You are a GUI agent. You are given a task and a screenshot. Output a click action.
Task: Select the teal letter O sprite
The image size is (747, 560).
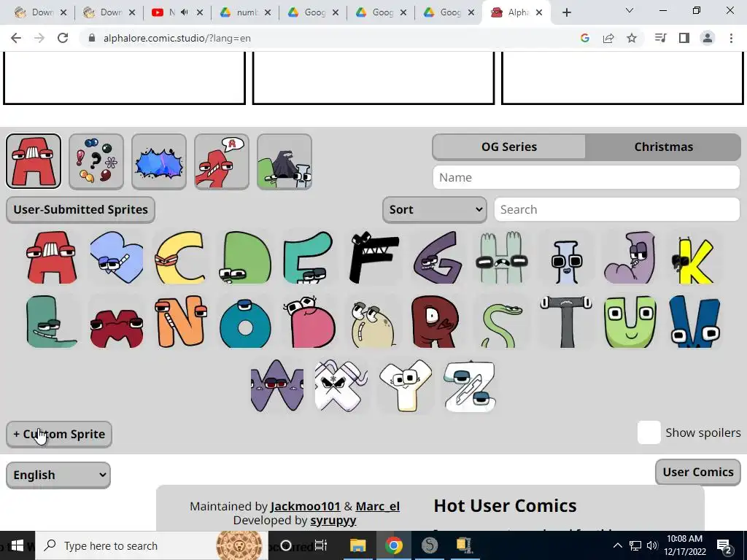click(245, 323)
